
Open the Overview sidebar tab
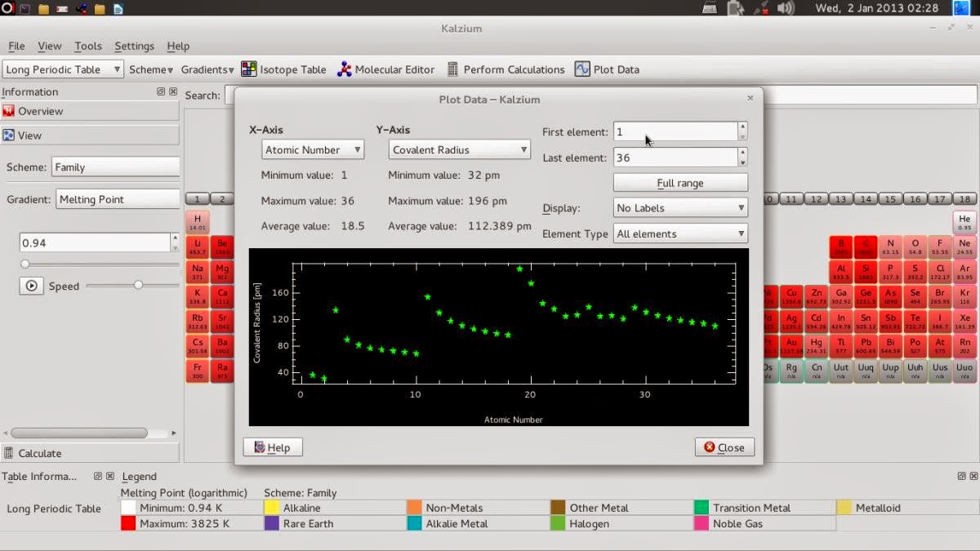click(90, 111)
